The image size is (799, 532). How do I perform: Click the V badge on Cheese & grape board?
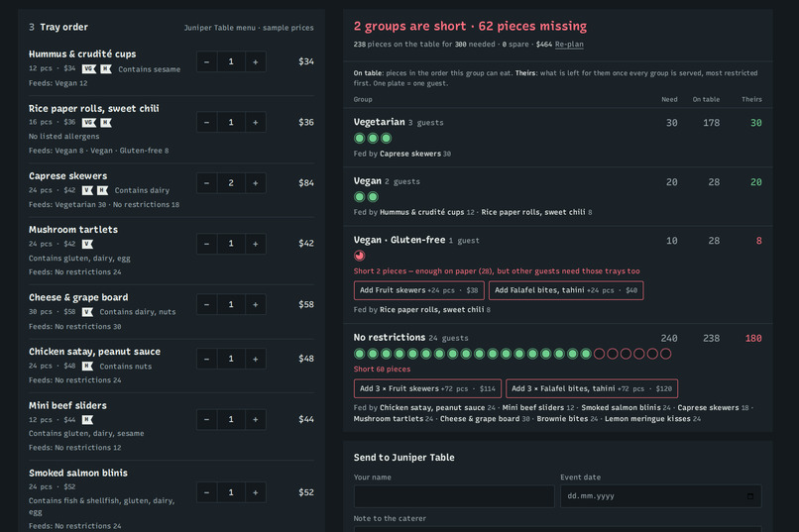coord(87,311)
